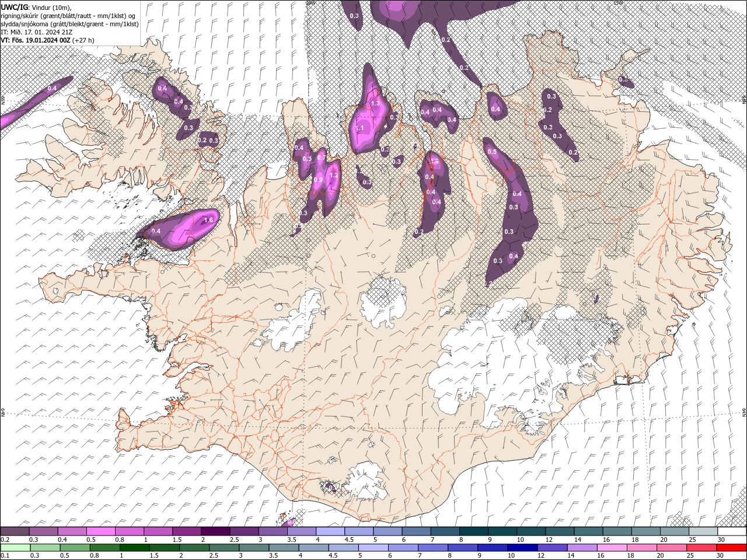Select the 'IT: Mið. 17. 01. 2024 21Z' text
747x560 pixels.
click(x=37, y=32)
